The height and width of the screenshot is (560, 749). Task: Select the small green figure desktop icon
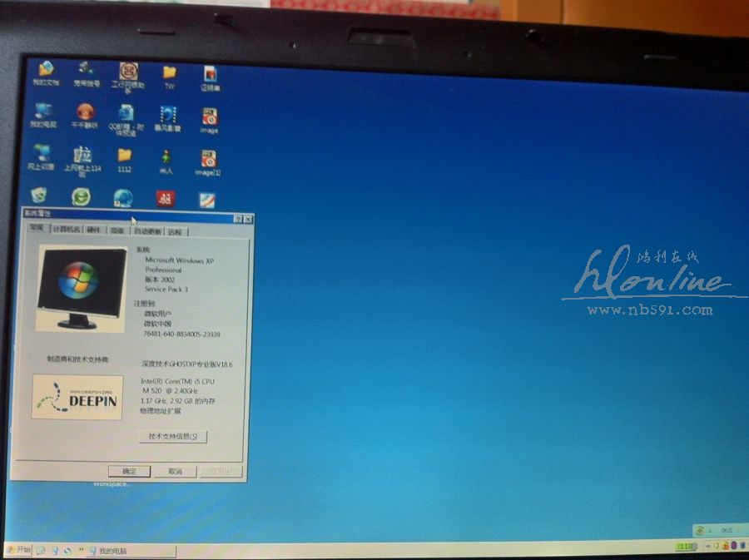tap(166, 161)
